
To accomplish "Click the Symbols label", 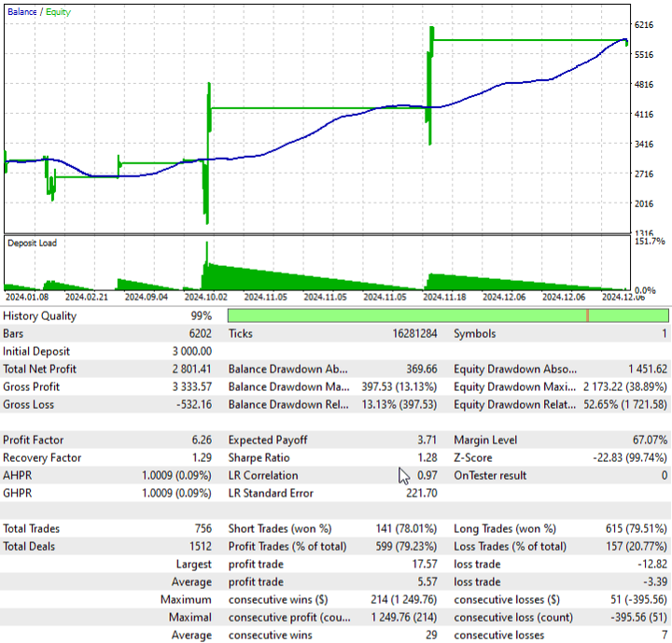I will [475, 333].
